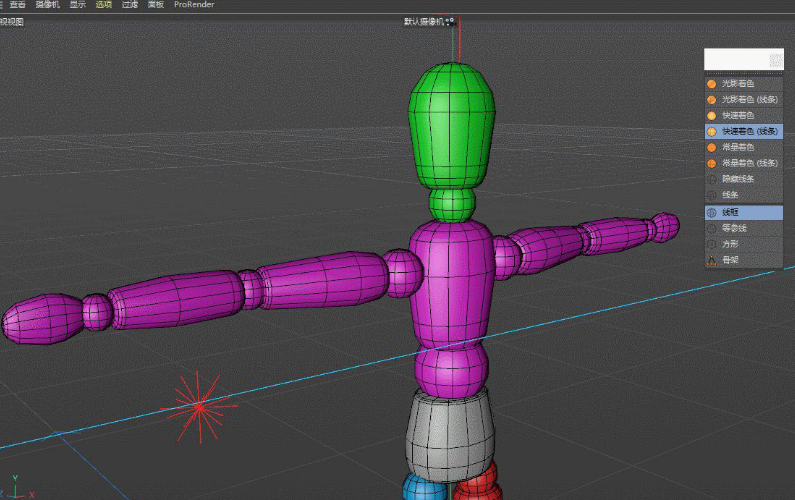Switch to 隐藏线条 display
This screenshot has width=795, height=500.
(744, 178)
